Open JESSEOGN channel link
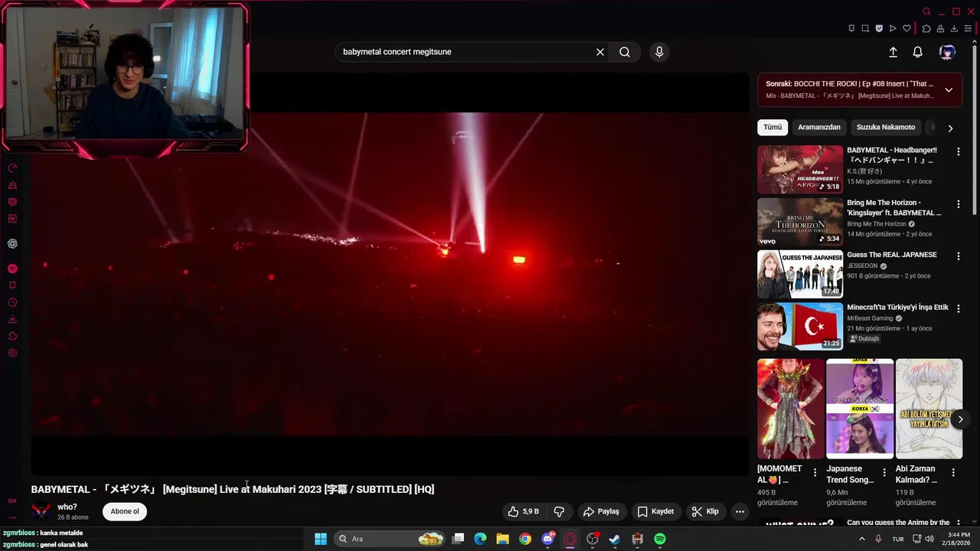The width and height of the screenshot is (980, 551). click(x=862, y=266)
